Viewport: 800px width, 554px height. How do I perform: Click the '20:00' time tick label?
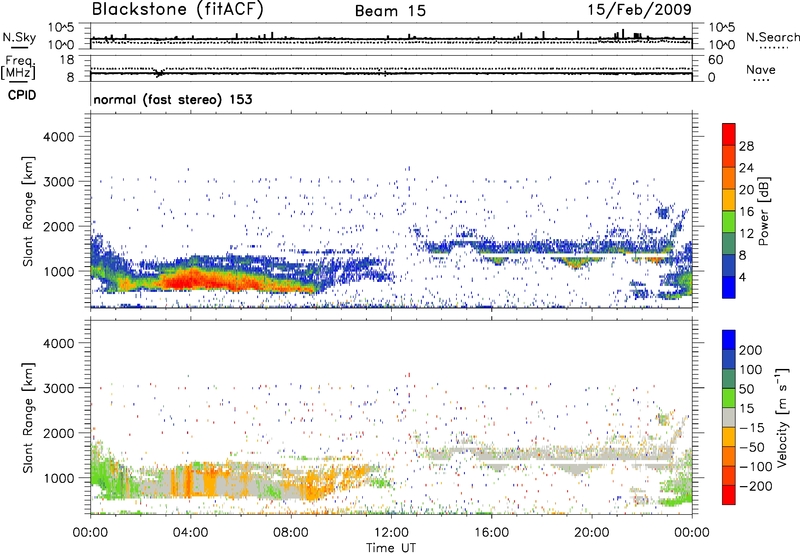[x=591, y=533]
